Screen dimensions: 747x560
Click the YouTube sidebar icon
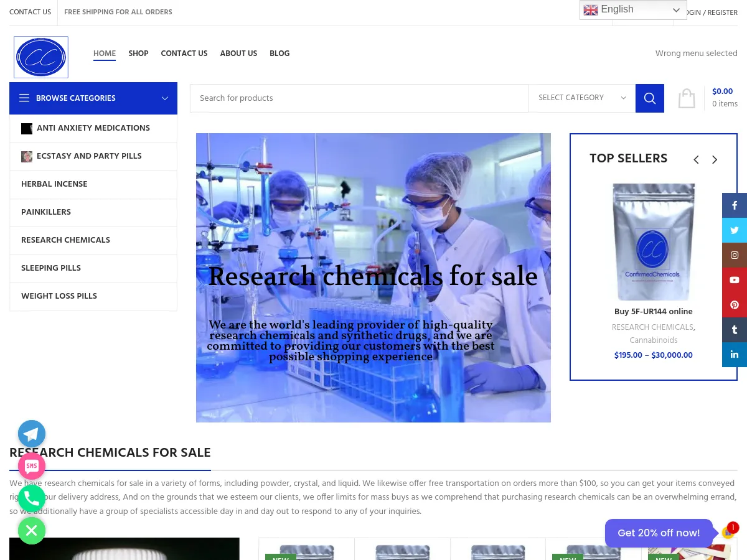pyautogui.click(x=735, y=280)
